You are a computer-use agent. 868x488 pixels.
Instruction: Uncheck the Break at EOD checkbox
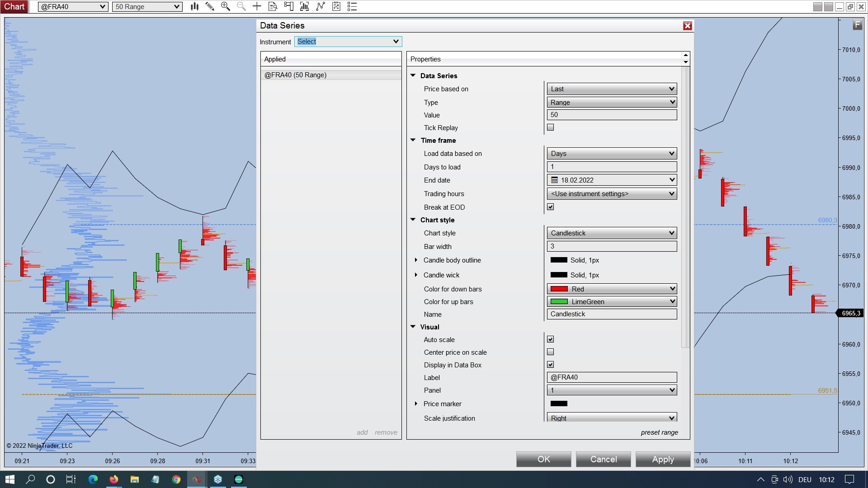point(550,207)
